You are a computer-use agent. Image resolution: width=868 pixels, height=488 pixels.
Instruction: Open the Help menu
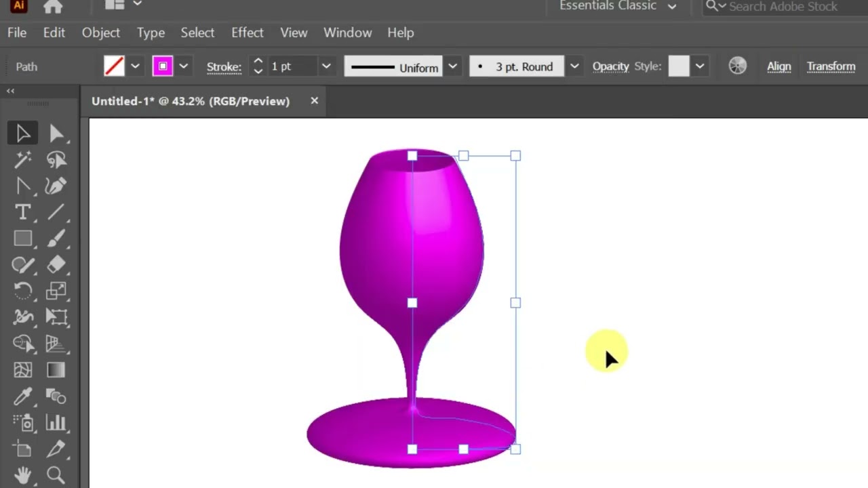pos(401,33)
